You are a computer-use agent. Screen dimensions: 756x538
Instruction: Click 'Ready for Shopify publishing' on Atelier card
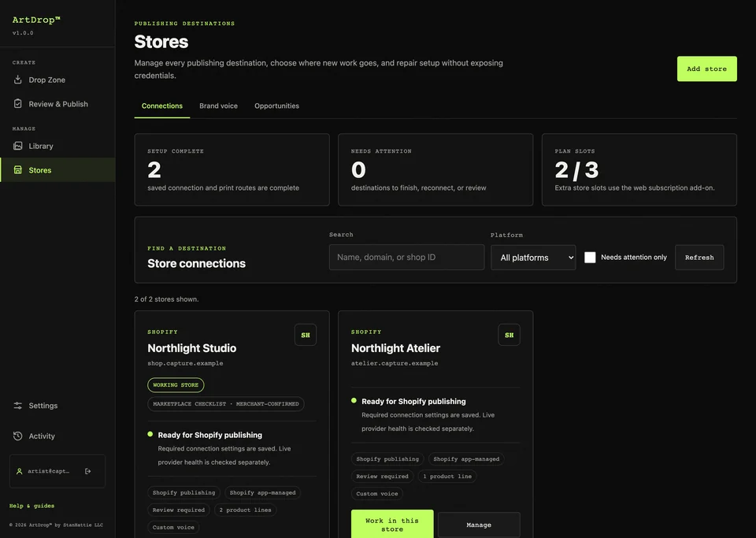pyautogui.click(x=413, y=401)
